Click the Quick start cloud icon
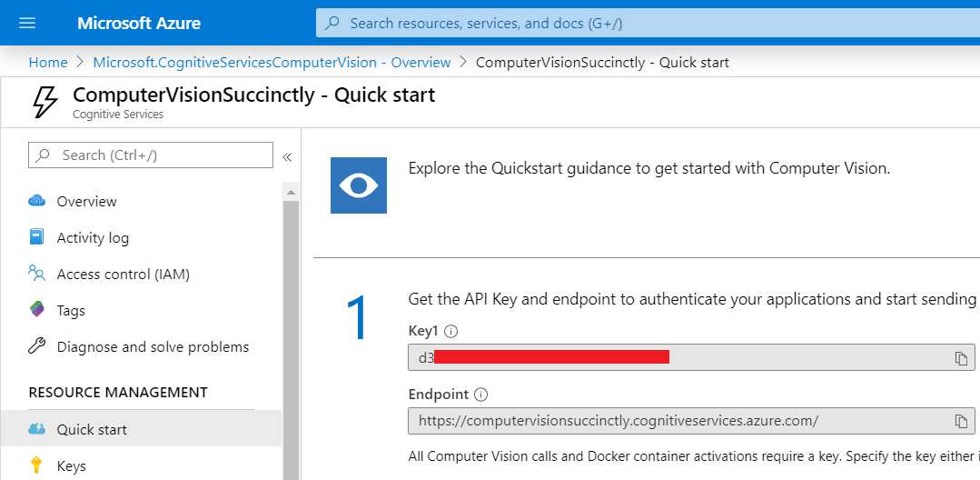Viewport: 980px width, 480px height. [37, 429]
